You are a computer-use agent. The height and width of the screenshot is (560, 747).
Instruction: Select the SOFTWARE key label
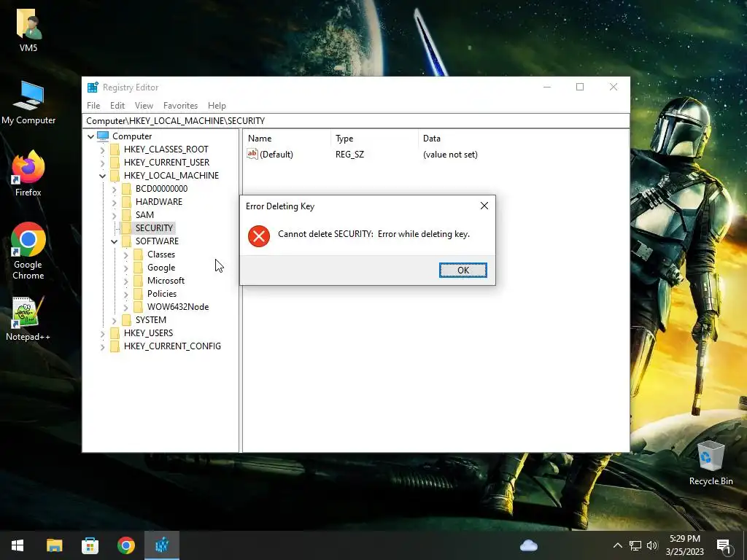pos(157,241)
